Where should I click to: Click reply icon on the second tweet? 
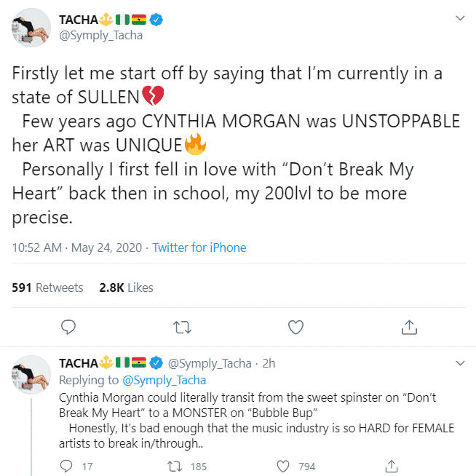point(66,466)
